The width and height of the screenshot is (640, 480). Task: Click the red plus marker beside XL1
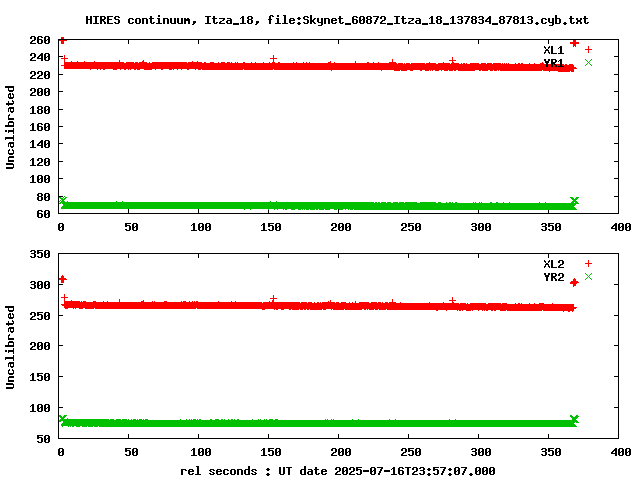tap(588, 50)
